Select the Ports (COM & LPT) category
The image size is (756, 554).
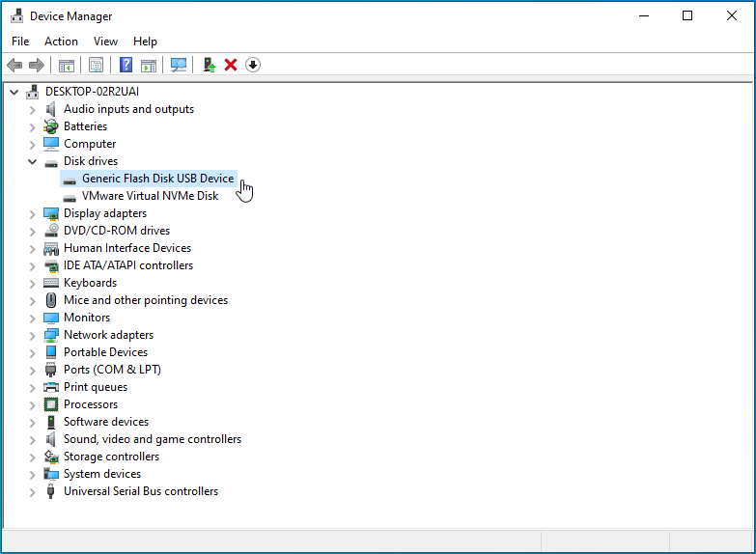pyautogui.click(x=112, y=370)
